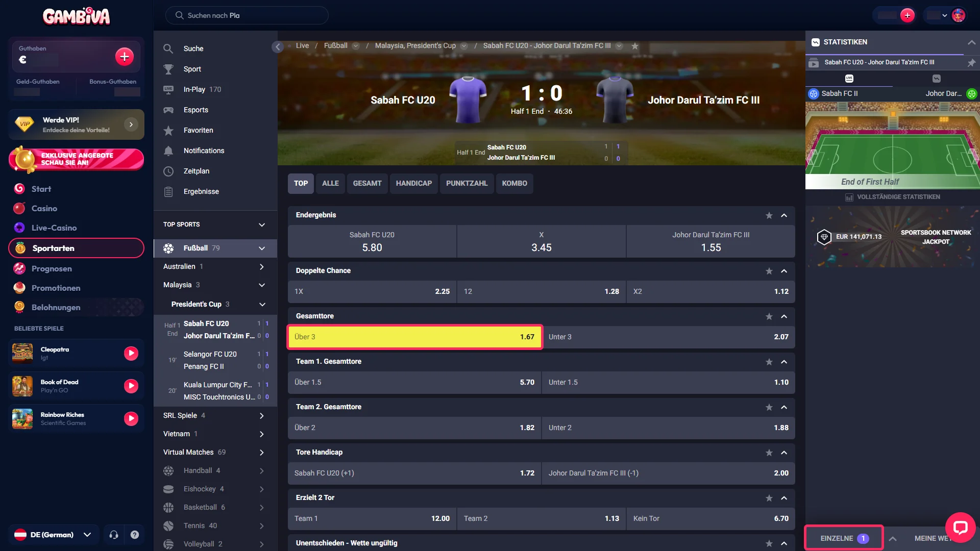
Task: Open the Werde VIP banner
Action: 77,124
